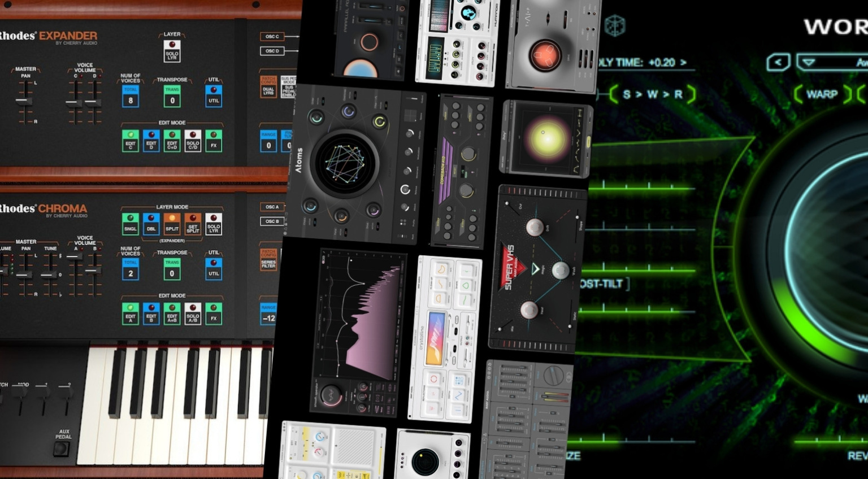
Task: Click the dice randomize icon
Action: click(x=615, y=26)
